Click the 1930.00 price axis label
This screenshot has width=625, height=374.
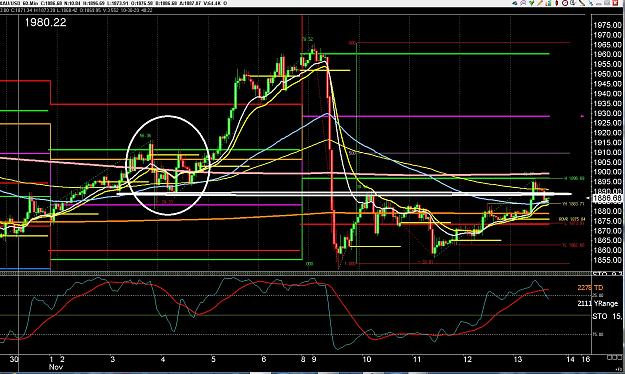point(607,113)
